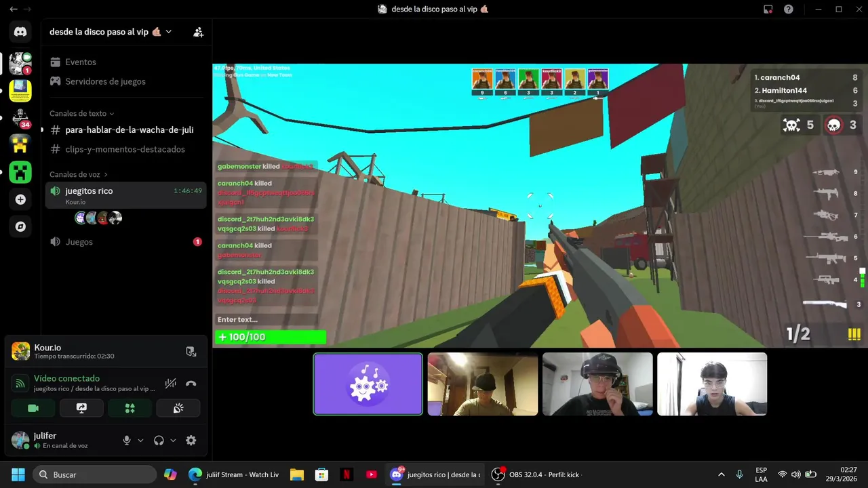Click system tray microphone icon
Viewport: 868px width, 488px height.
[x=740, y=474]
